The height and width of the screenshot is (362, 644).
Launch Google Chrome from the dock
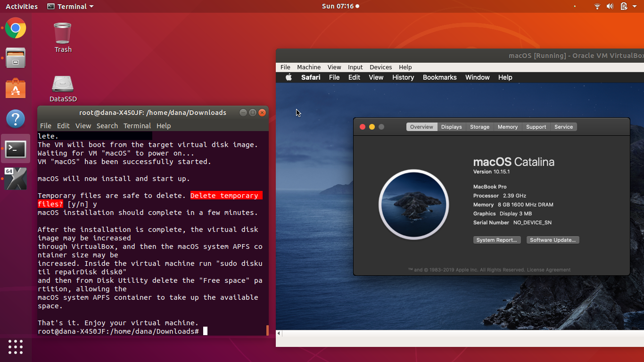(x=16, y=28)
